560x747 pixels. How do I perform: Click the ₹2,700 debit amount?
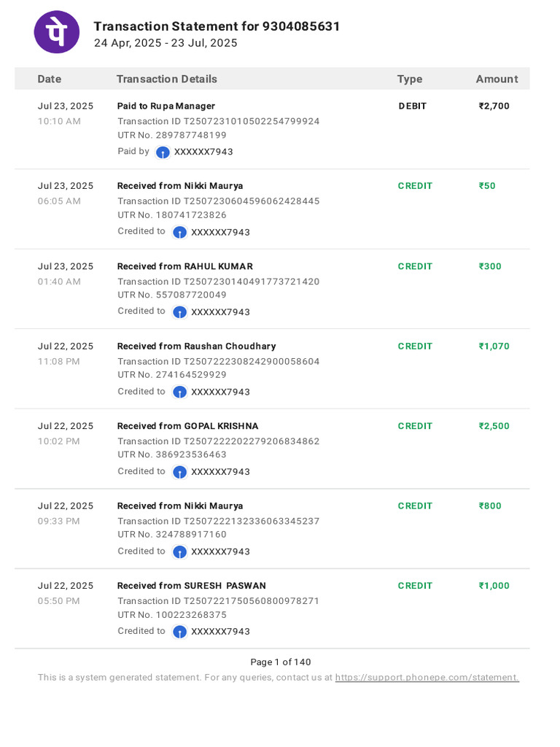pyautogui.click(x=494, y=106)
